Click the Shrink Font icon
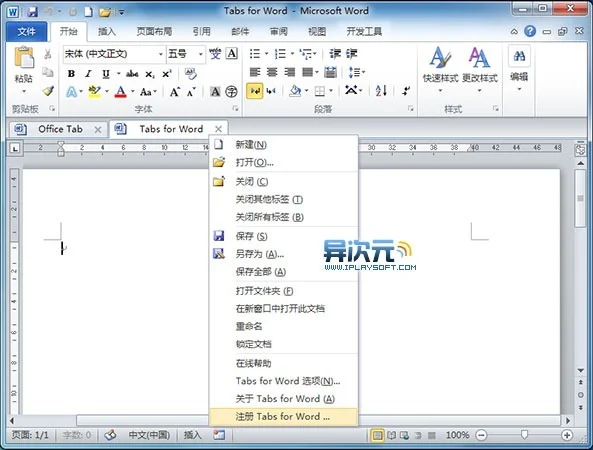This screenshot has height=450, width=593. 191,92
